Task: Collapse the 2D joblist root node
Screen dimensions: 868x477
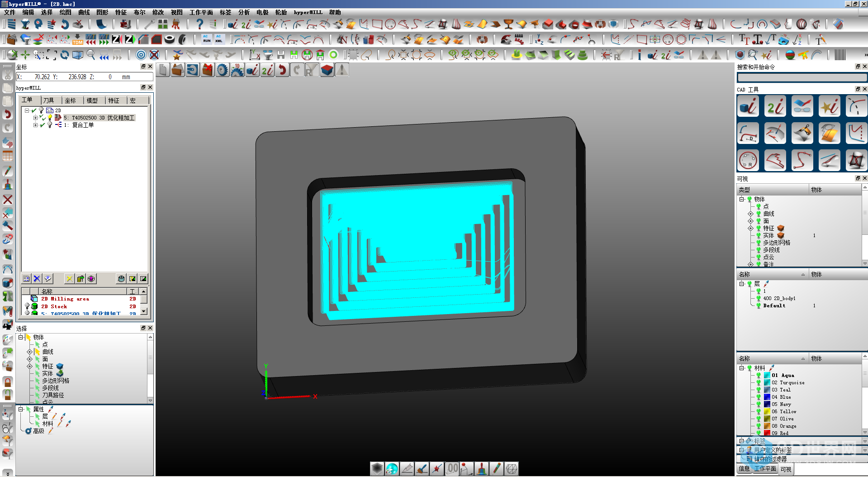Action: pos(27,110)
